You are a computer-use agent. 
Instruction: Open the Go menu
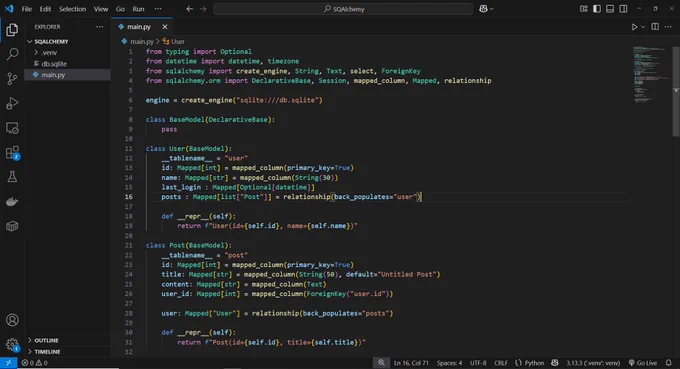click(x=120, y=9)
